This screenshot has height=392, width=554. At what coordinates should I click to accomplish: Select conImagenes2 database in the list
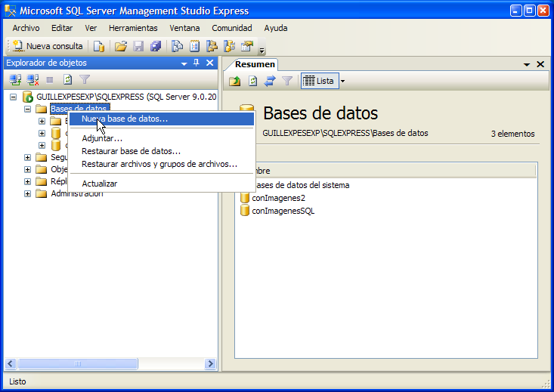click(278, 198)
